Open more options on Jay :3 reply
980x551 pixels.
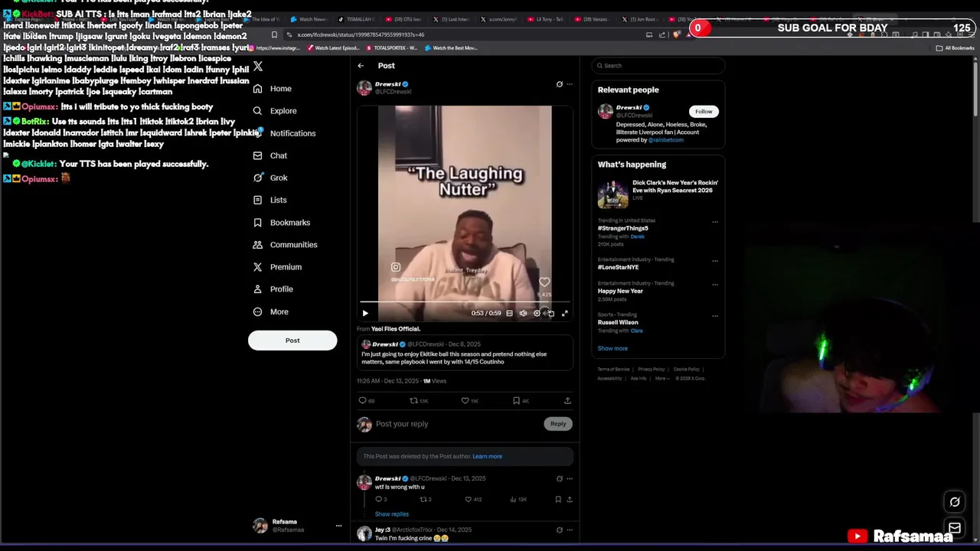569,530
